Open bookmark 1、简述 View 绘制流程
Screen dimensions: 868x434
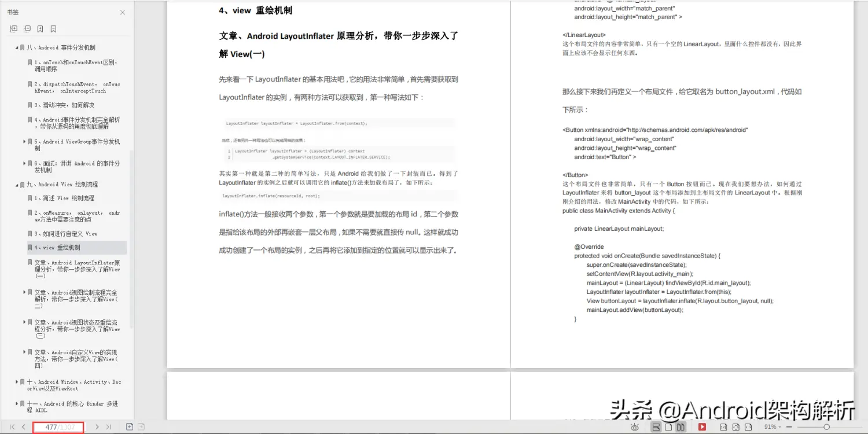[x=64, y=198]
